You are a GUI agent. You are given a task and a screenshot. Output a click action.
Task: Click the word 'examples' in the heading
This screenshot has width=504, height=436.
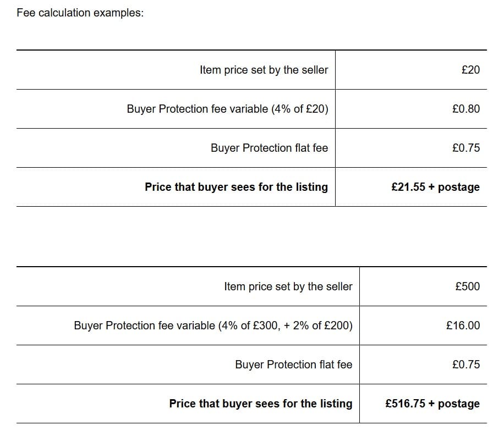118,13
